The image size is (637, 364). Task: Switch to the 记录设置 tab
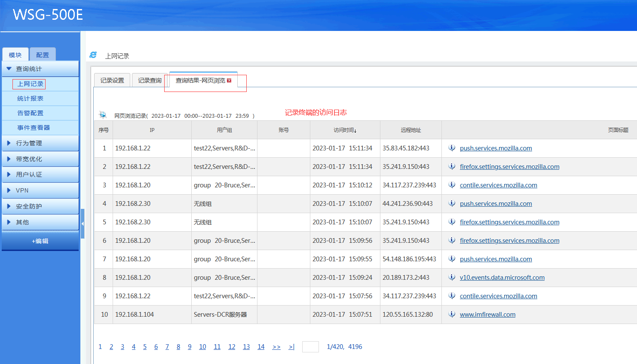tap(112, 80)
